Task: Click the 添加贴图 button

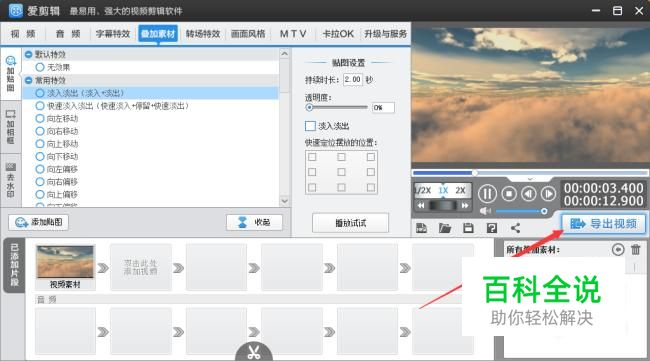Action: tap(39, 223)
